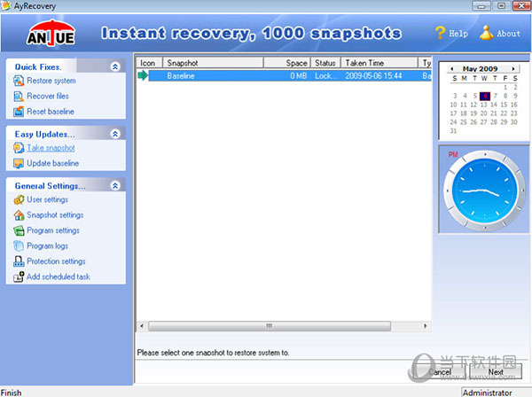Screen dimensions: 532x397
Task: Click the Take snapshot icon
Action: (19, 148)
